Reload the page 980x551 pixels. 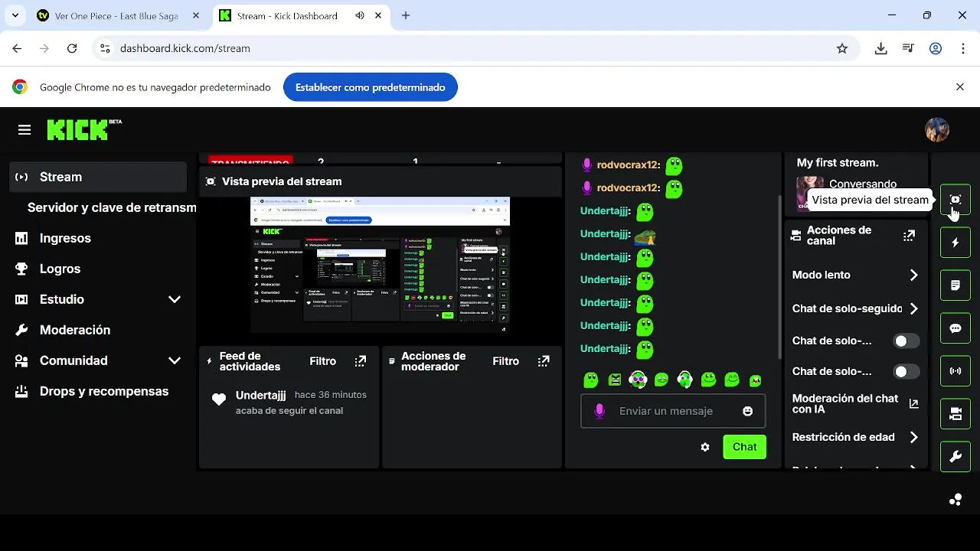[x=72, y=48]
